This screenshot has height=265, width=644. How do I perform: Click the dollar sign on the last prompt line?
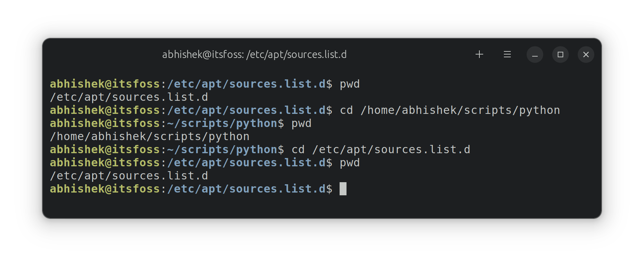[329, 189]
